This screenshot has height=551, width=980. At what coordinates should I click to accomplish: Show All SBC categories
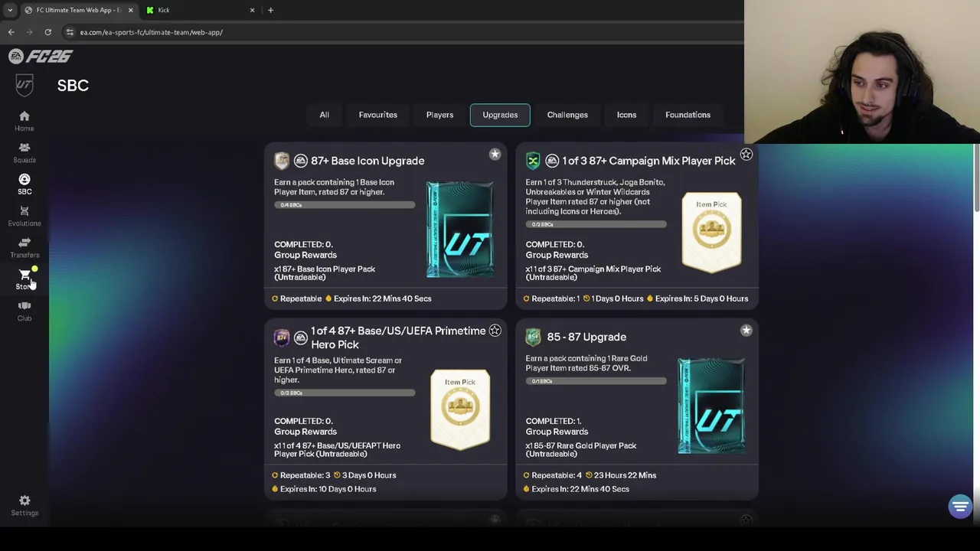(325, 115)
